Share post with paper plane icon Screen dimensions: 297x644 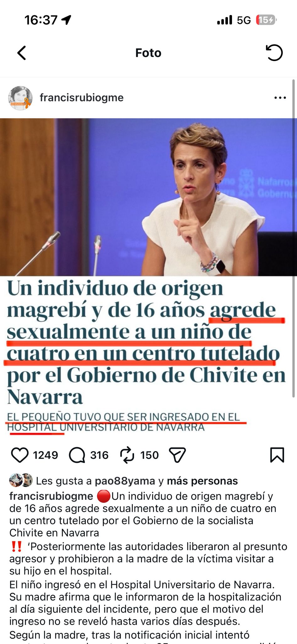click(x=177, y=455)
